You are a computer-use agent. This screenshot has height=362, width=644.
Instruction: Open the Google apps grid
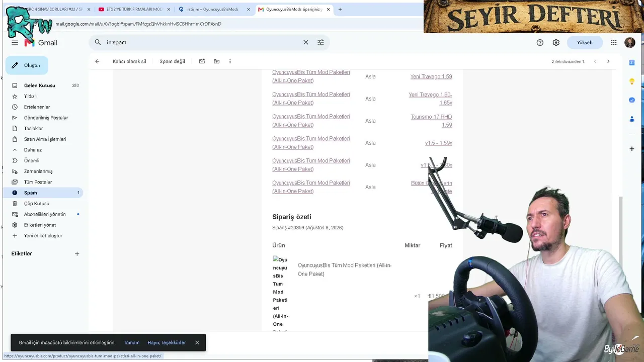tap(614, 43)
